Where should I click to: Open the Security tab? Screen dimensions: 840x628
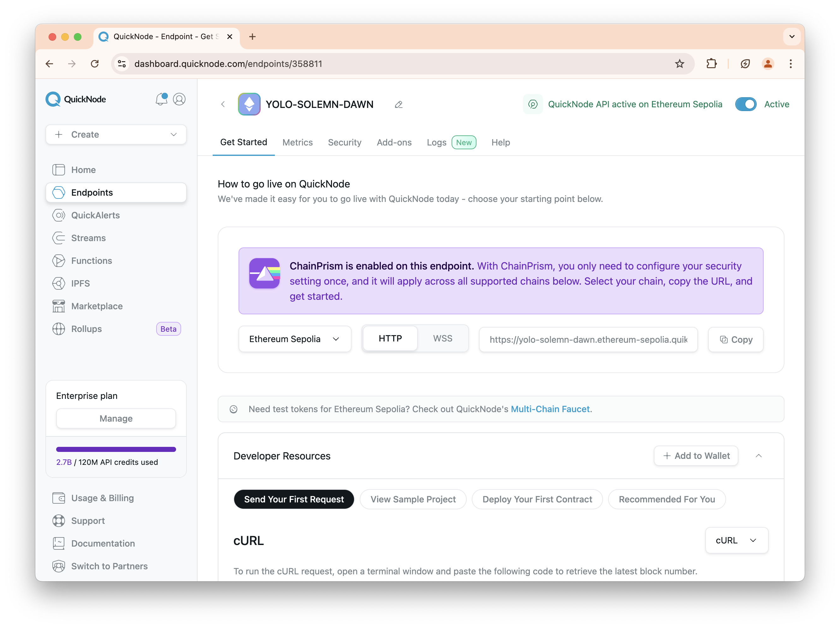tap(345, 142)
